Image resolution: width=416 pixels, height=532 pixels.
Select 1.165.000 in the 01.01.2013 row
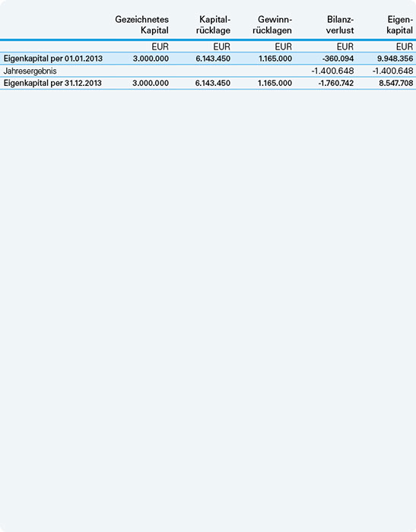coord(275,59)
